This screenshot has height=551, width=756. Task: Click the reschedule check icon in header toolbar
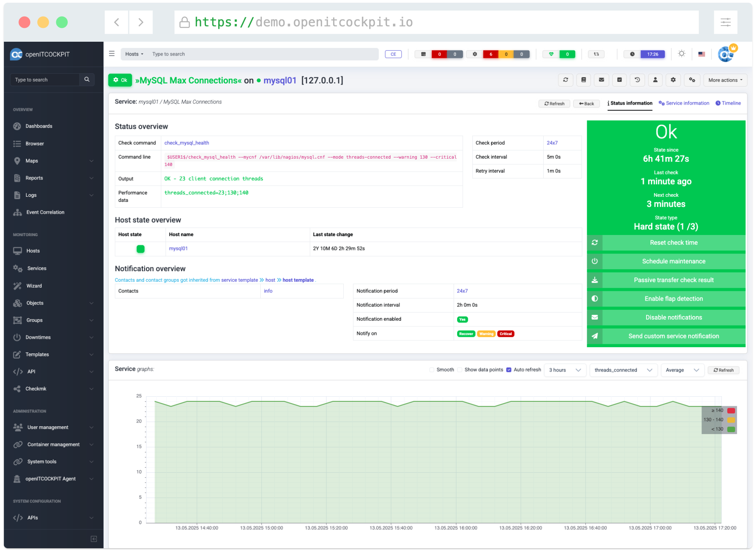(x=565, y=80)
